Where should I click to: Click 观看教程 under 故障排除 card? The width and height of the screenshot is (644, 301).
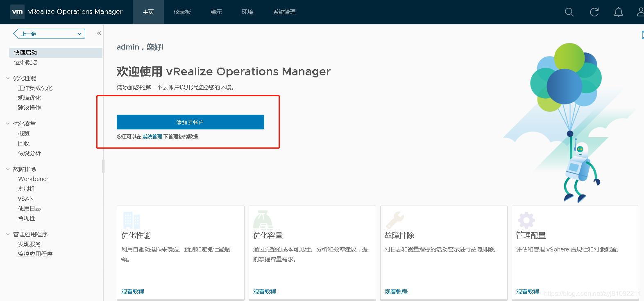[x=396, y=292]
